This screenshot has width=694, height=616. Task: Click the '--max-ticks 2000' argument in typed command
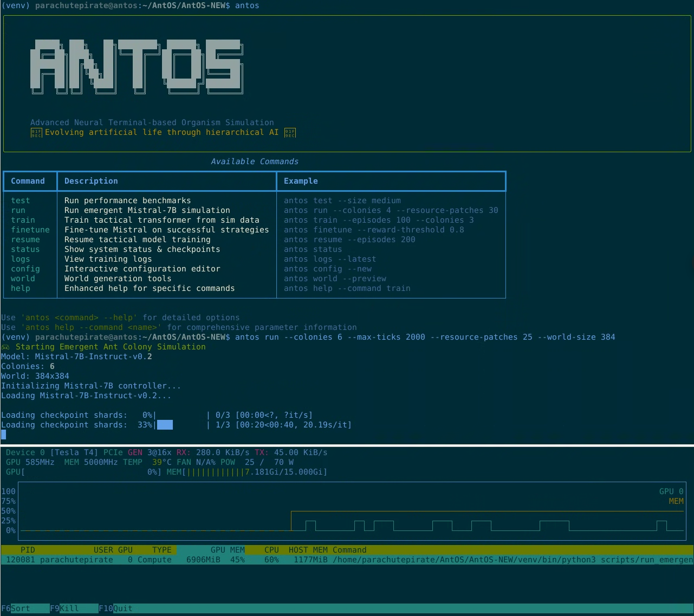(x=386, y=337)
